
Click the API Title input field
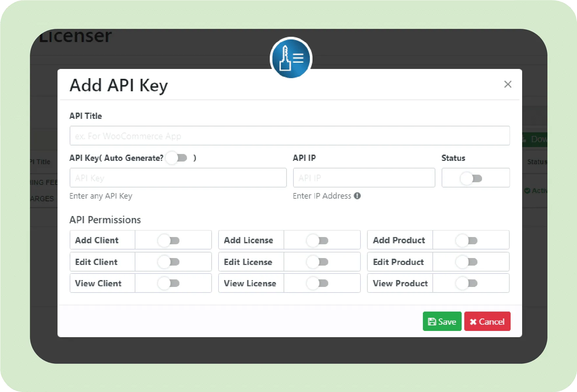pos(290,136)
